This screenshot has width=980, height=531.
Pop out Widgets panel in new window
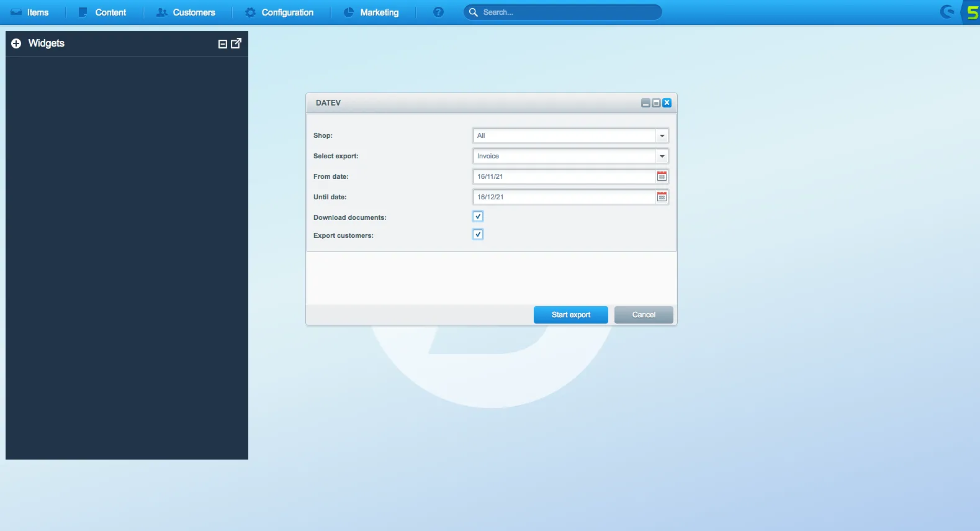click(x=236, y=43)
